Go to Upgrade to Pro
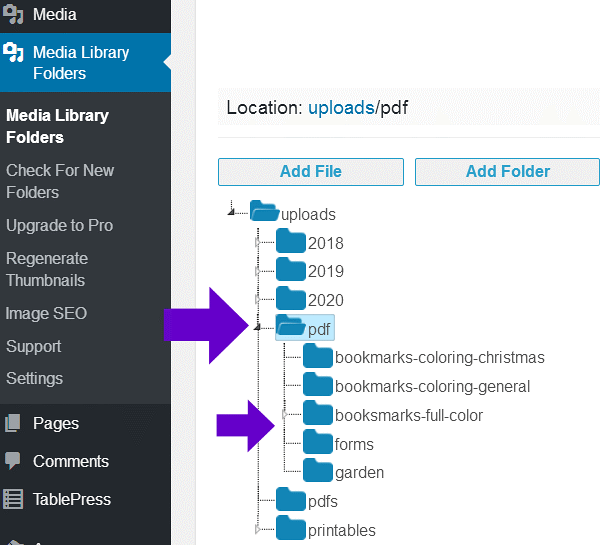 click(x=60, y=225)
